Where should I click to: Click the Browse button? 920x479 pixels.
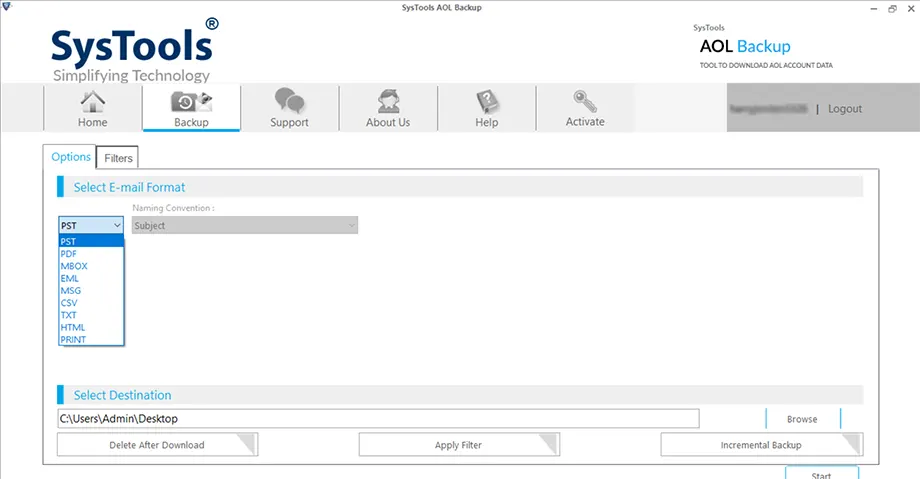(803, 419)
